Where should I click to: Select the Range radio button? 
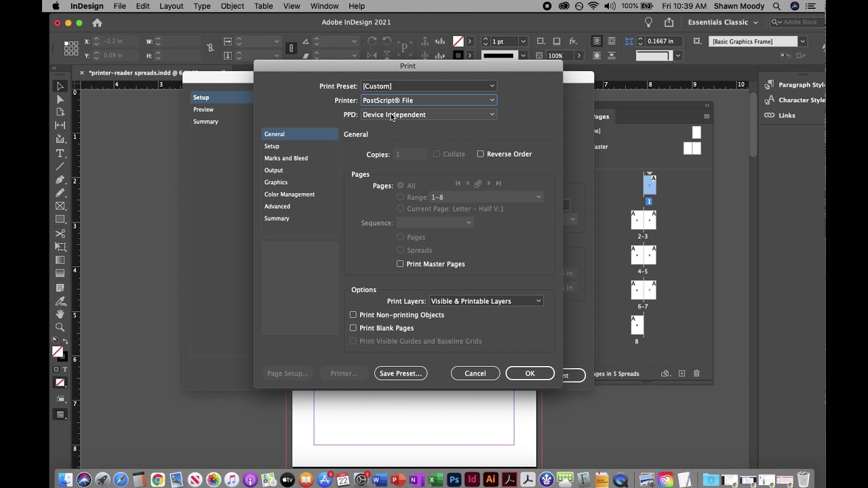401,197
